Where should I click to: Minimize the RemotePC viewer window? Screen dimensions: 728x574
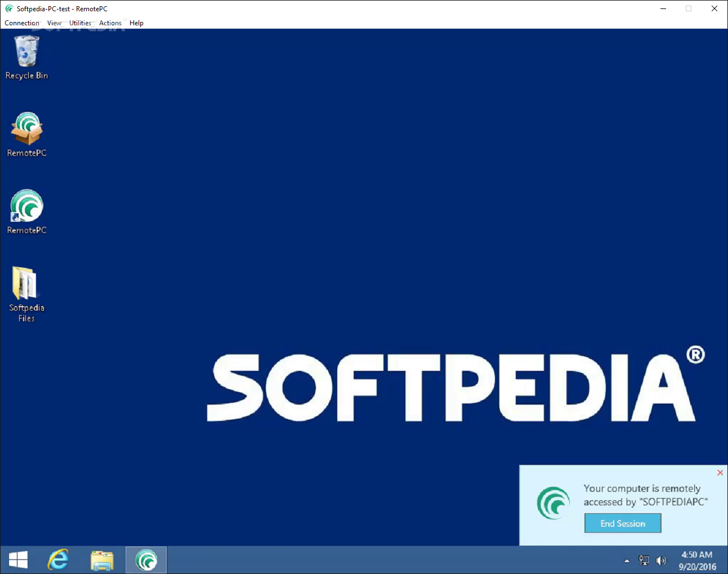tap(663, 8)
